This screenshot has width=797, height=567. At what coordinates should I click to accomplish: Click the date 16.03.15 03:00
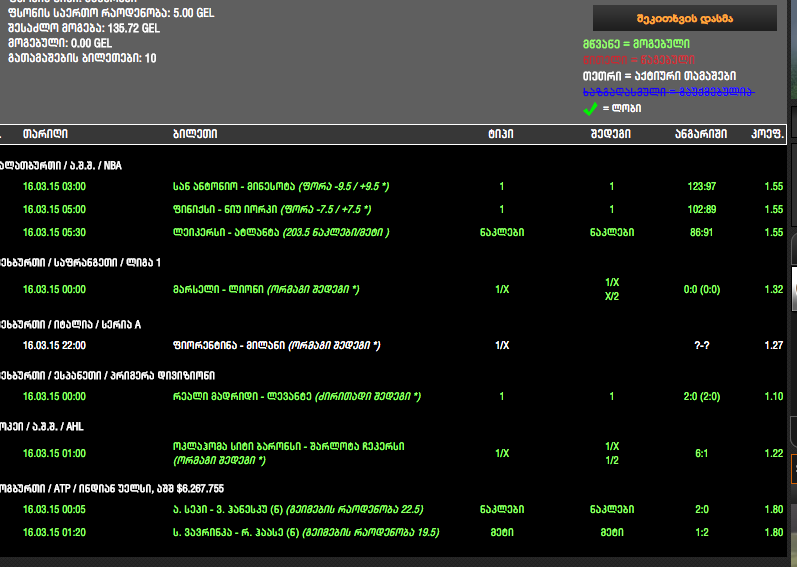coord(54,186)
